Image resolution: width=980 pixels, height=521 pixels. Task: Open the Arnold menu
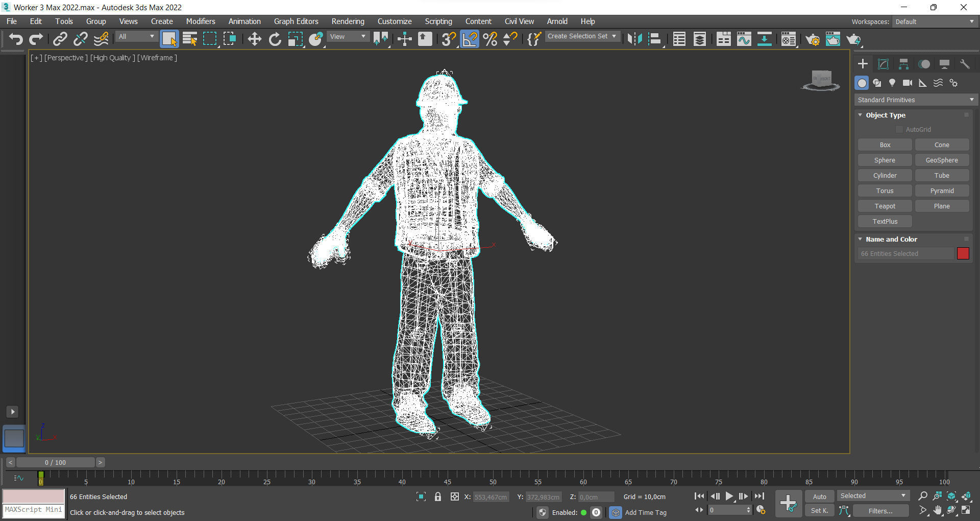tap(557, 21)
